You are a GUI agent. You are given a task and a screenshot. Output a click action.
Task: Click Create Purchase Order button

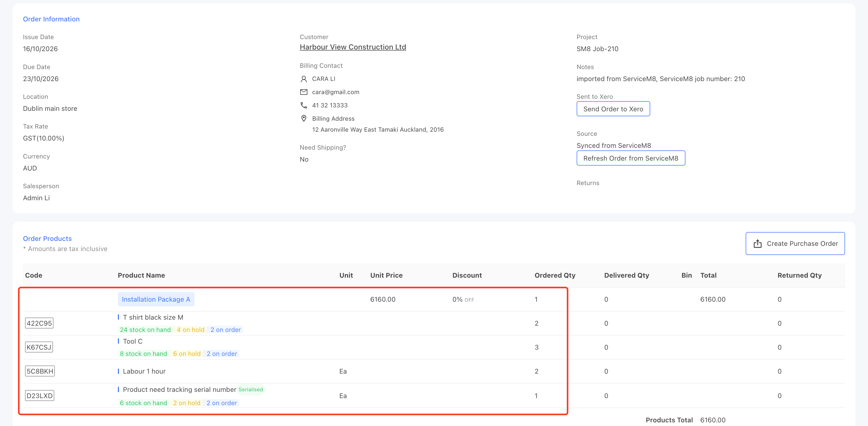(795, 244)
